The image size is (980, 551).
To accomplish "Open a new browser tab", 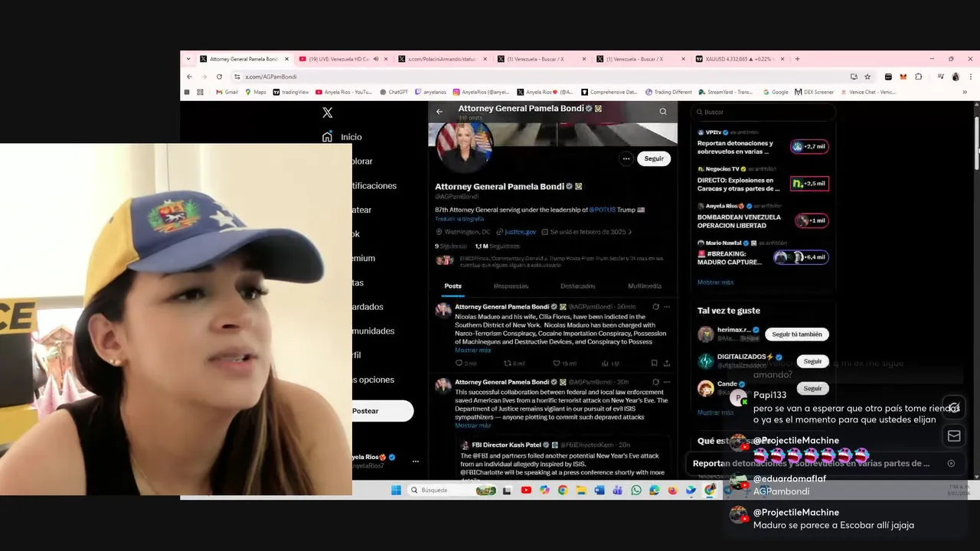I will coord(797,59).
